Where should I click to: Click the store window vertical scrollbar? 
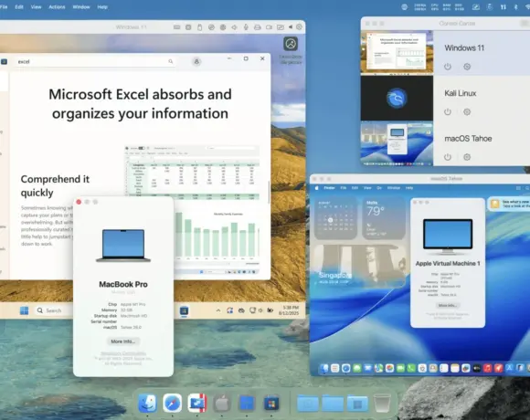pos(269,193)
